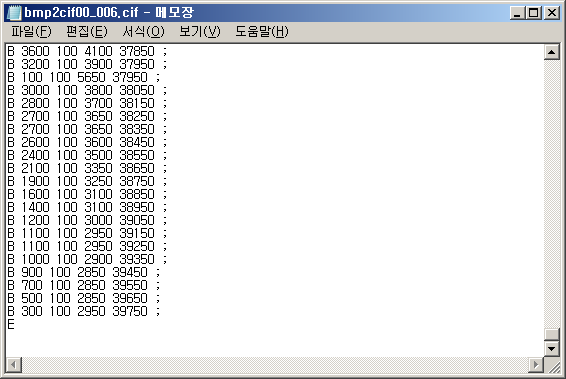
Task: Click line 'B 3600 100 4100 37850 ;'
Action: click(87, 51)
